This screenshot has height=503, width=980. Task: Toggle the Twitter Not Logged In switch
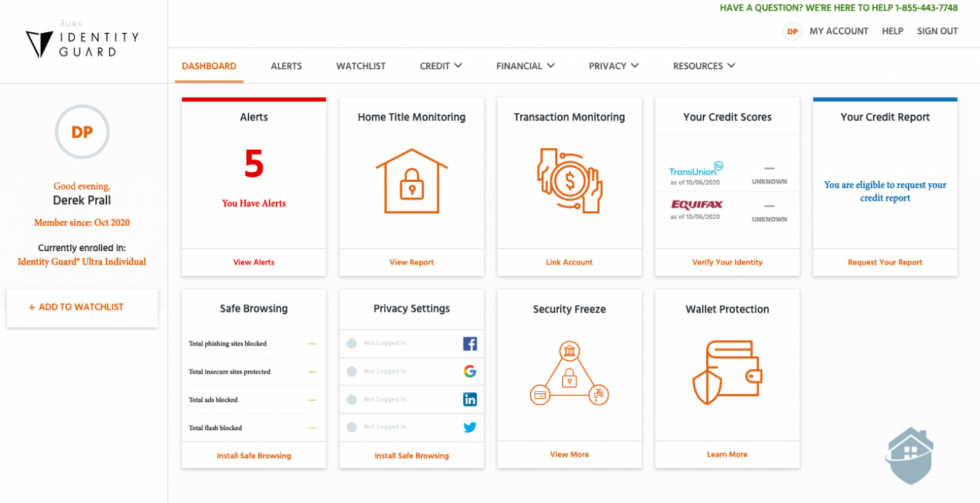pyautogui.click(x=351, y=427)
